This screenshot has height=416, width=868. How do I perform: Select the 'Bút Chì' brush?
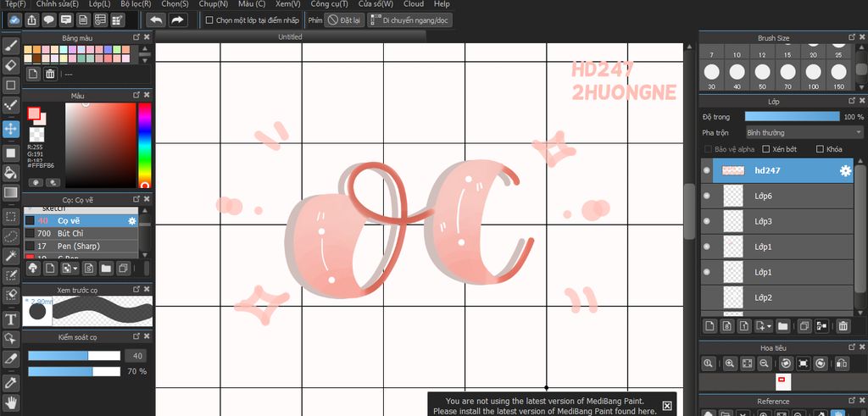click(81, 234)
